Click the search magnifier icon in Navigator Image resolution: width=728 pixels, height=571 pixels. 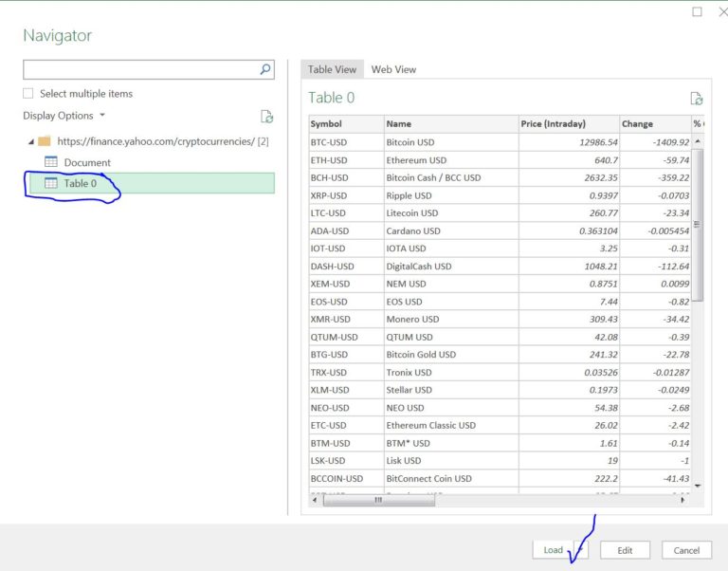pyautogui.click(x=265, y=69)
